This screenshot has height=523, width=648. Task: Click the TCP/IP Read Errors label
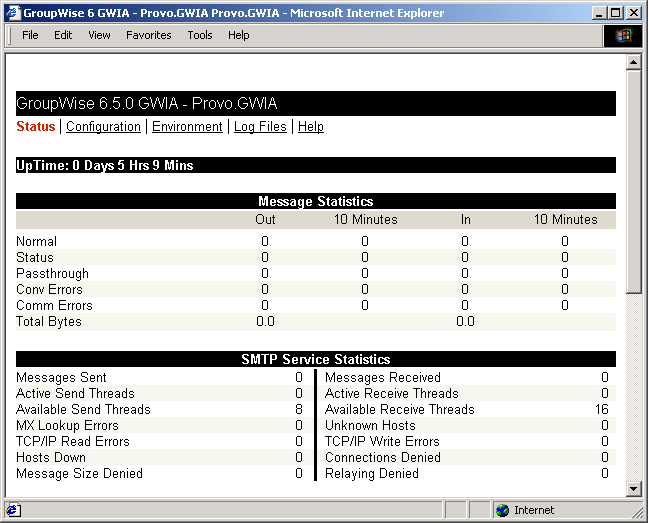pos(73,441)
